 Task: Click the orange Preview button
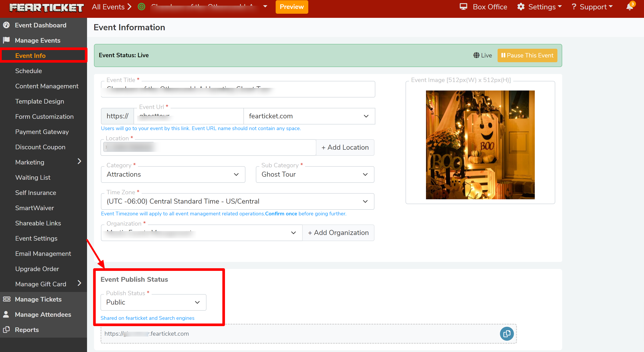point(292,7)
